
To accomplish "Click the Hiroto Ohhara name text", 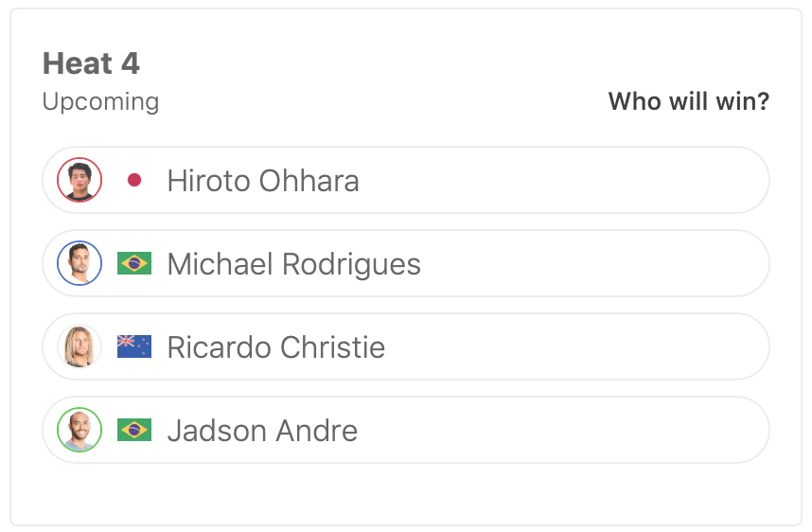I will click(x=263, y=181).
